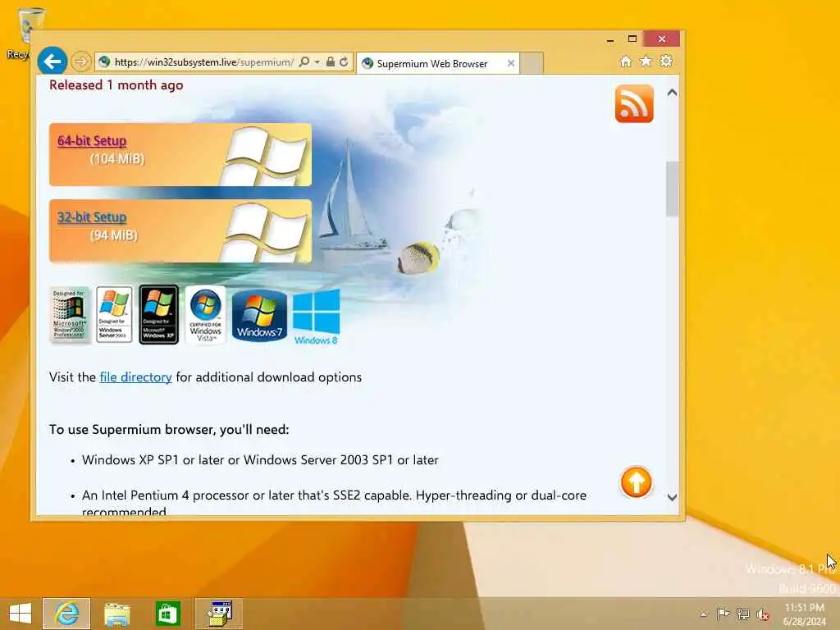Open the file directory link
The width and height of the screenshot is (840, 630).
pyautogui.click(x=135, y=377)
